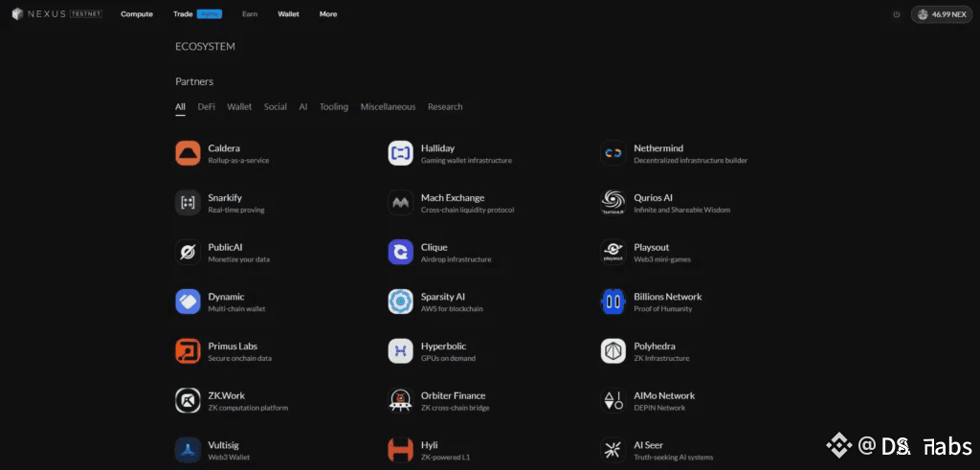Select the Dynamic wallet icon
This screenshot has height=470, width=980.
point(188,302)
